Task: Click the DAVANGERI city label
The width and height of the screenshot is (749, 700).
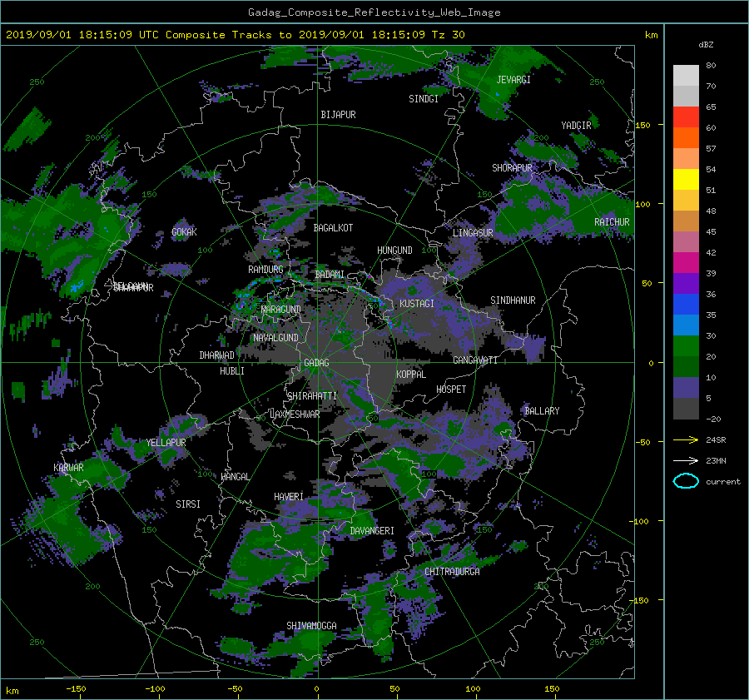Action: point(372,531)
